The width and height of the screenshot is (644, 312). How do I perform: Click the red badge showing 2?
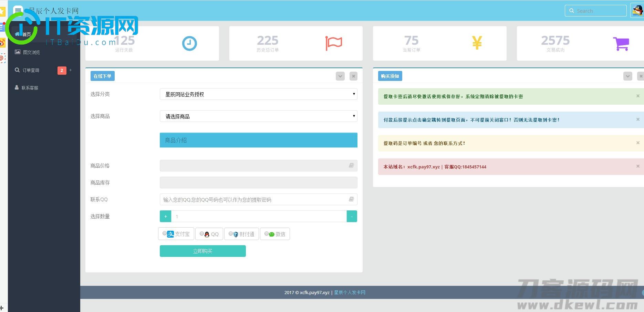(x=62, y=70)
